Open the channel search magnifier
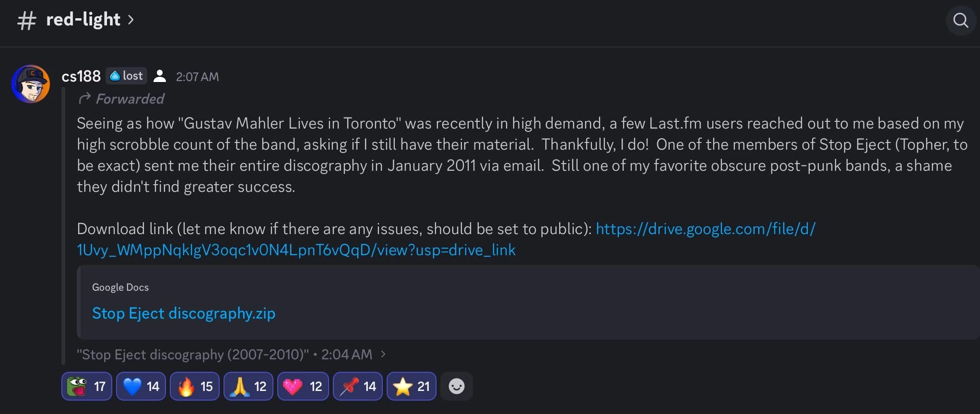Image resolution: width=980 pixels, height=414 pixels. coord(960,20)
